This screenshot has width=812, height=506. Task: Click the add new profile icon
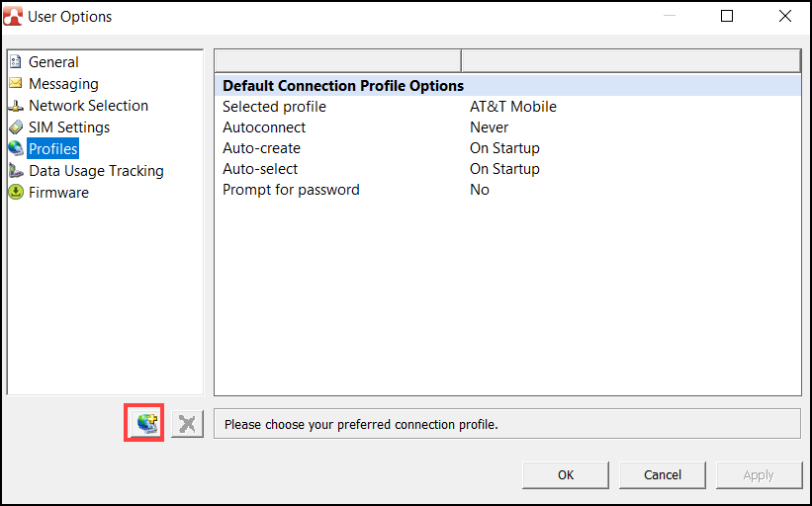[x=147, y=424]
